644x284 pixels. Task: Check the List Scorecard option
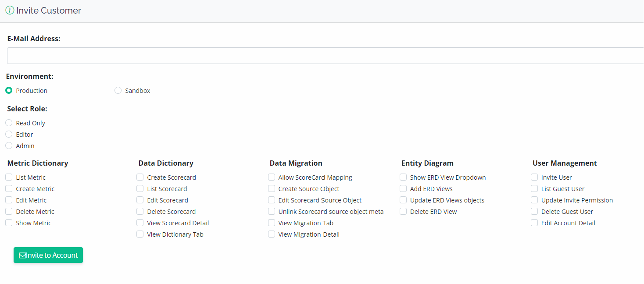pos(140,188)
